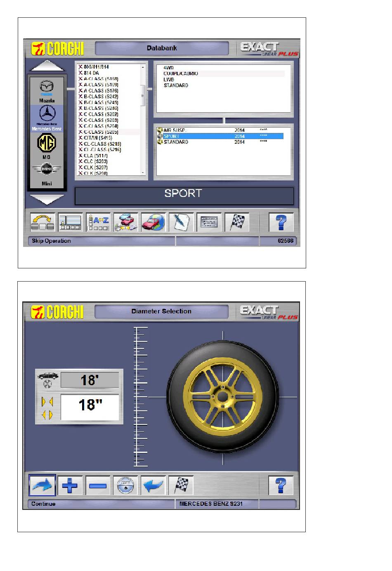Click the large SPORT selection banner
This screenshot has width=392, height=571.
pyautogui.click(x=184, y=196)
